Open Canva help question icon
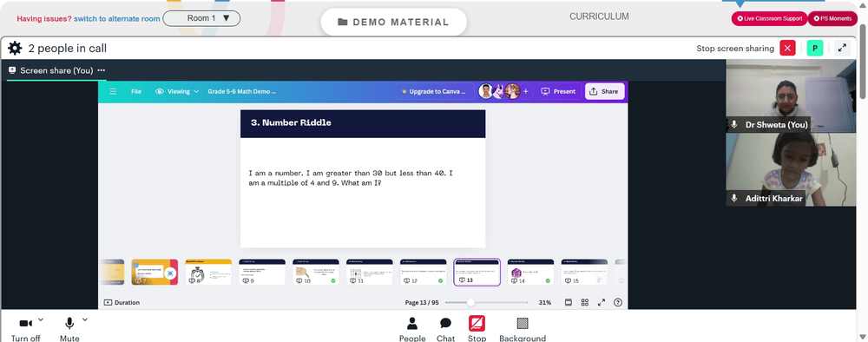This screenshot has width=868, height=342. tap(618, 302)
